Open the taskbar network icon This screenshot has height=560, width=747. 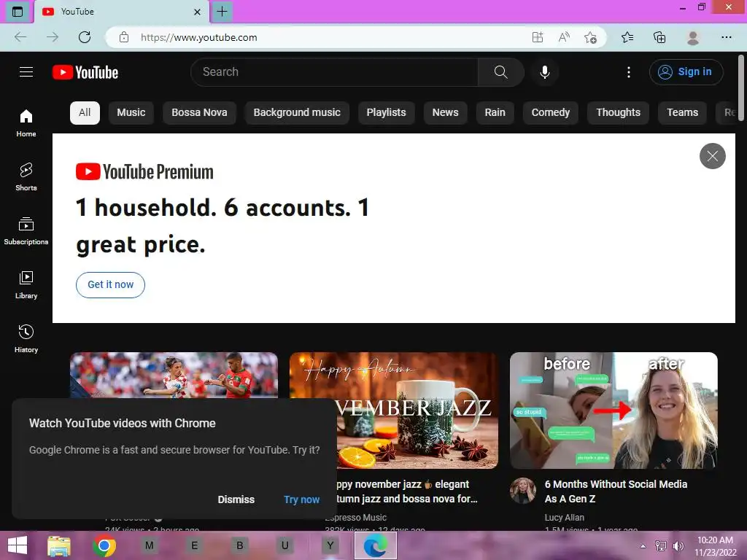(661, 546)
